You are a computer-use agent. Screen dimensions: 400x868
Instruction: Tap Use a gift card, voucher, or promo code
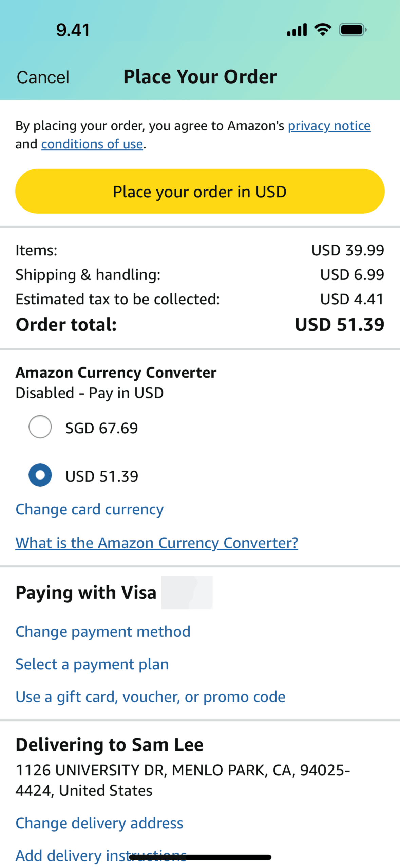(x=150, y=697)
